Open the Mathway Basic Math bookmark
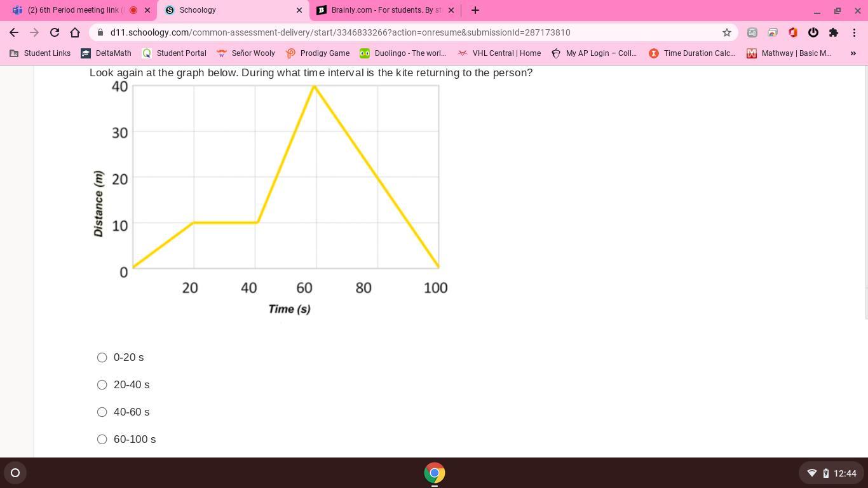Screen dimensions: 868x488 [789, 53]
